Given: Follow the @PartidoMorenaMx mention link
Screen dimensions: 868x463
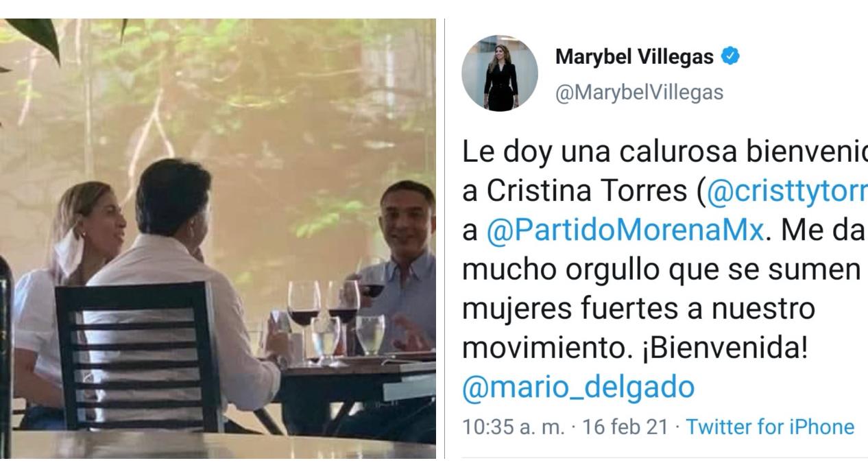Looking at the screenshot, I should point(625,231).
